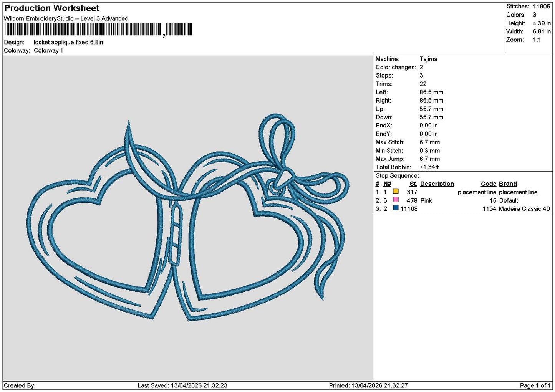Click the yellow color swatch in stop 1
Image resolution: width=555 pixels, height=392 pixels.
(396, 191)
